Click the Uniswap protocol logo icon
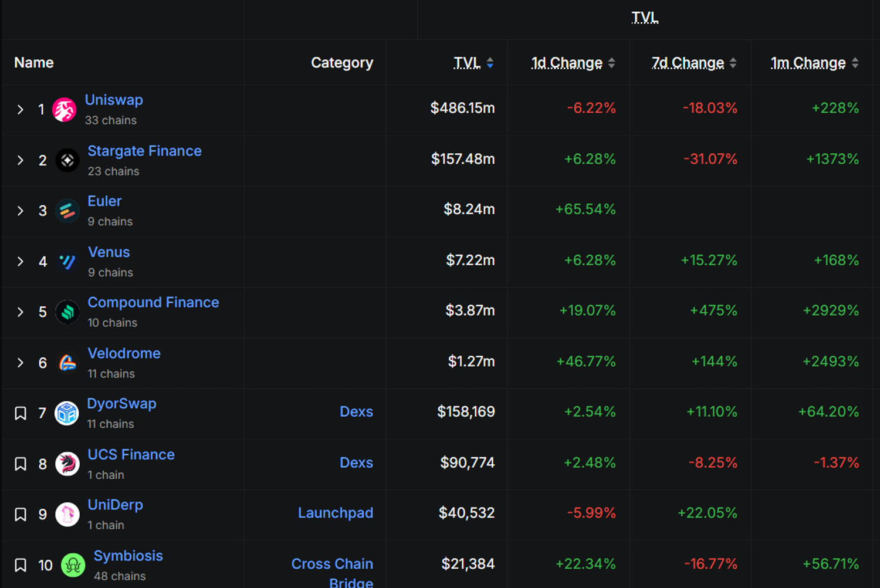Screen dimensions: 880x588 click(x=65, y=110)
